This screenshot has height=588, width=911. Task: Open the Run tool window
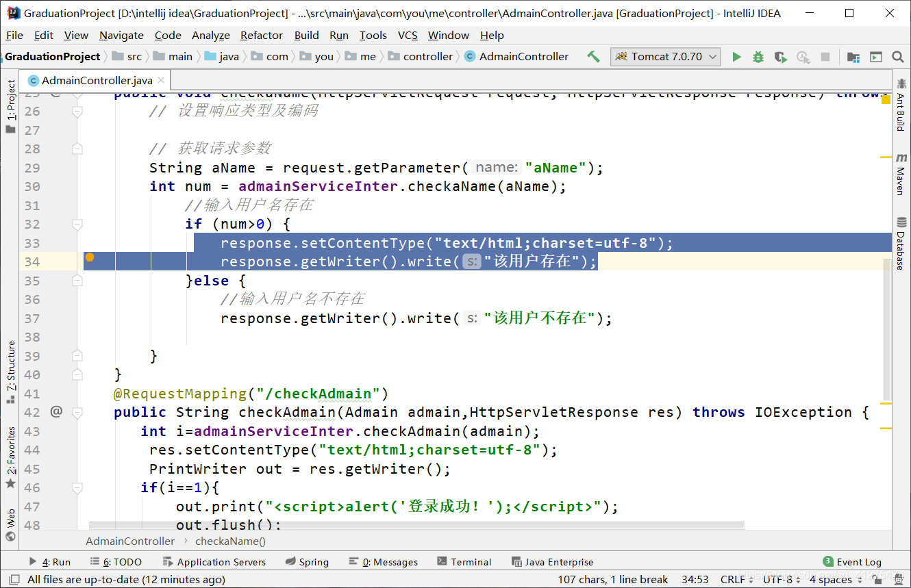49,562
